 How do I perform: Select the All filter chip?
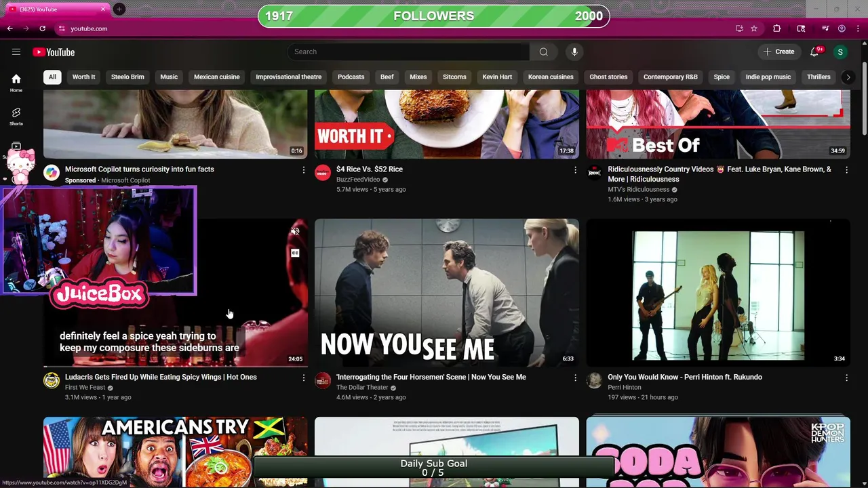click(52, 77)
